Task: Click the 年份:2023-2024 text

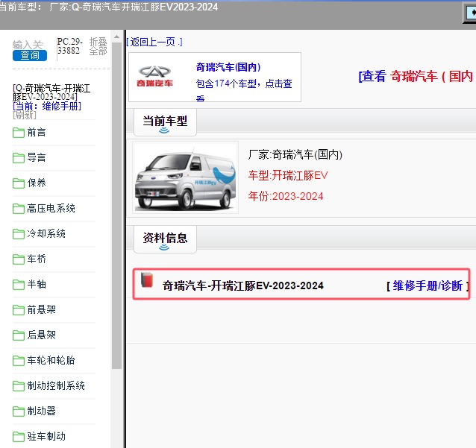Action: (285, 196)
